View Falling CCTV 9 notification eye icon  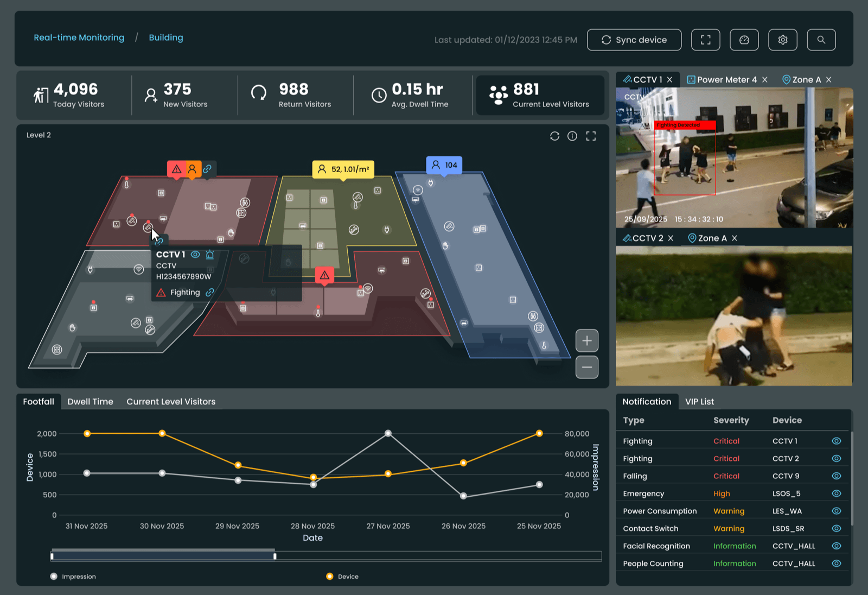click(x=836, y=476)
